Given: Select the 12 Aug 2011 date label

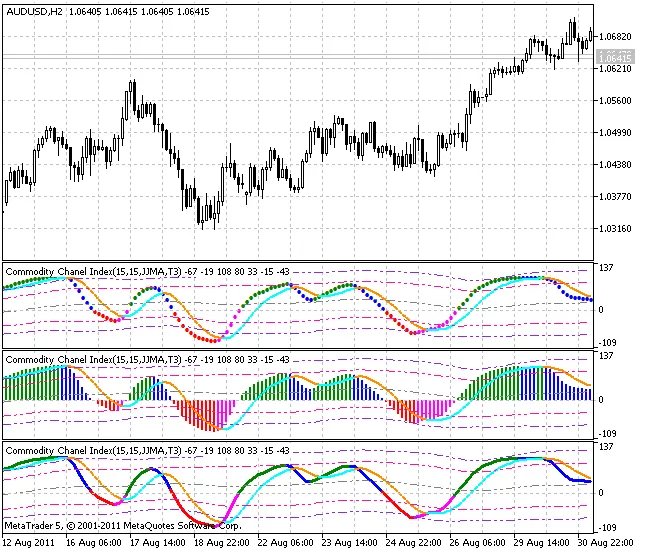Looking at the screenshot, I should pos(28,543).
